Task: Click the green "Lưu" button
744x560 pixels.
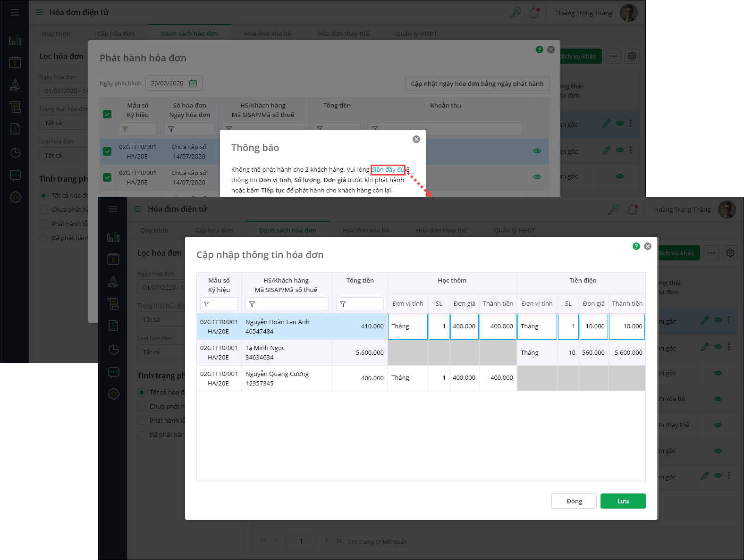Action: click(623, 501)
